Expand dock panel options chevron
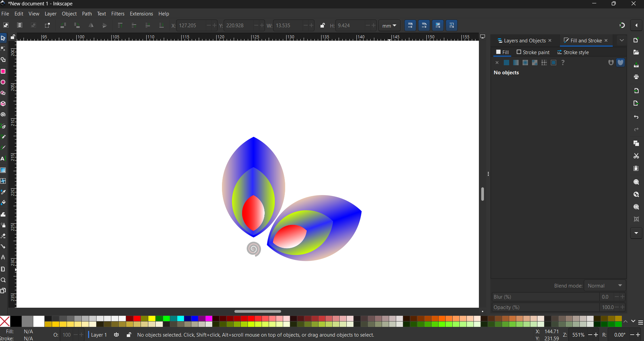Screen dimensions: 644x341 click(x=622, y=40)
